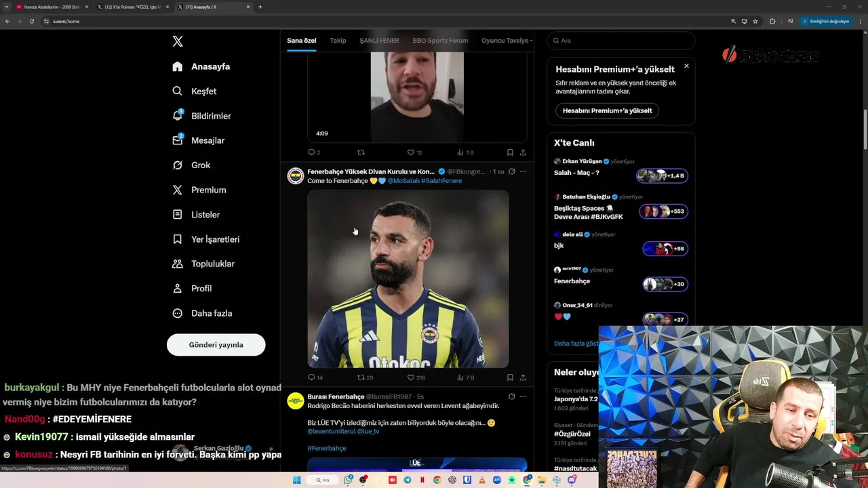Screen dimensions: 868x488
Task: Open Daha fazla more menu
Action: pyautogui.click(x=202, y=313)
